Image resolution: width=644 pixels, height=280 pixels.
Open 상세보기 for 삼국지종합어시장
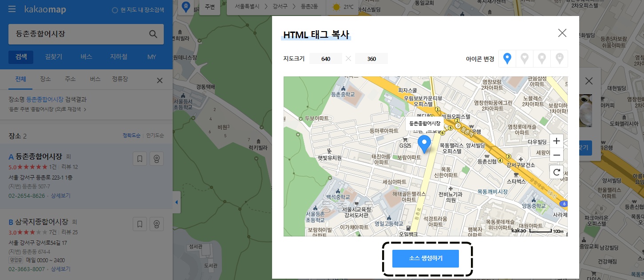[x=60, y=269]
